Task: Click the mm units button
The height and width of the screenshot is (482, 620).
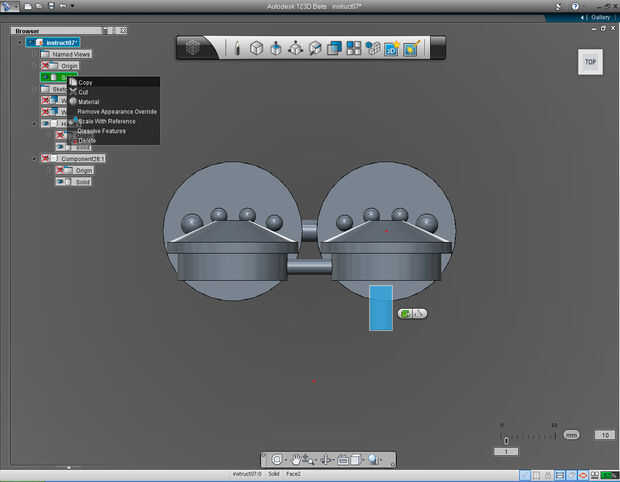Action: (x=571, y=435)
